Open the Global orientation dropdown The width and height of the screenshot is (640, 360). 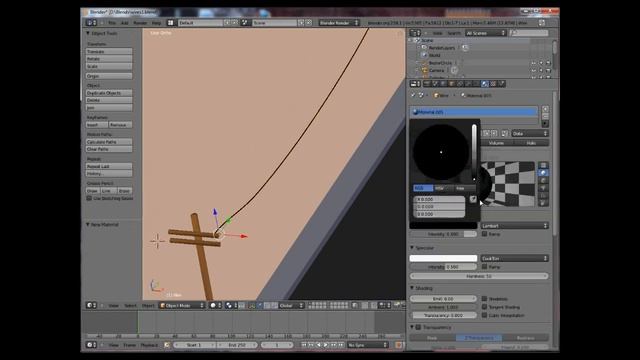click(291, 305)
